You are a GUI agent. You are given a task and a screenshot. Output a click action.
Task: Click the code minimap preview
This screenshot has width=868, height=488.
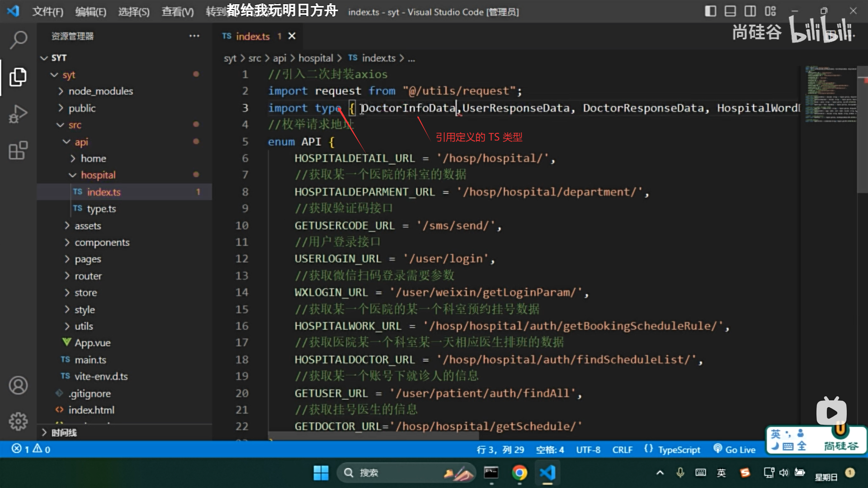coord(830,95)
